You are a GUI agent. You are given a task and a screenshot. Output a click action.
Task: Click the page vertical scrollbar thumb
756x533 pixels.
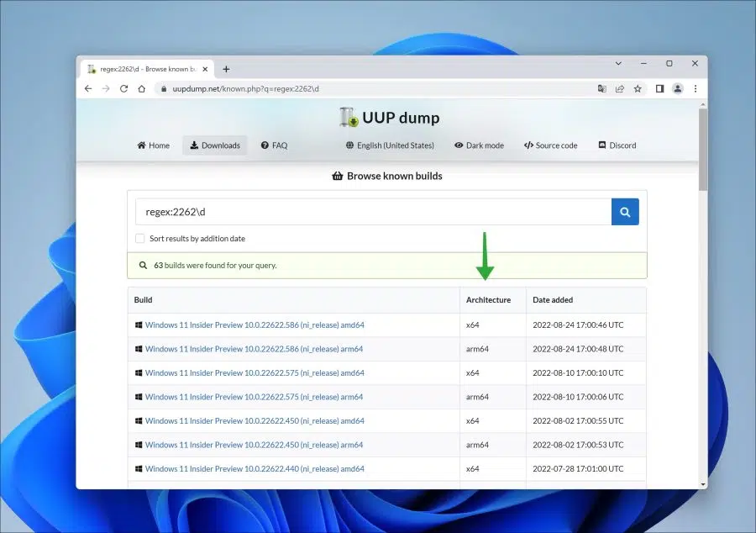(703, 150)
